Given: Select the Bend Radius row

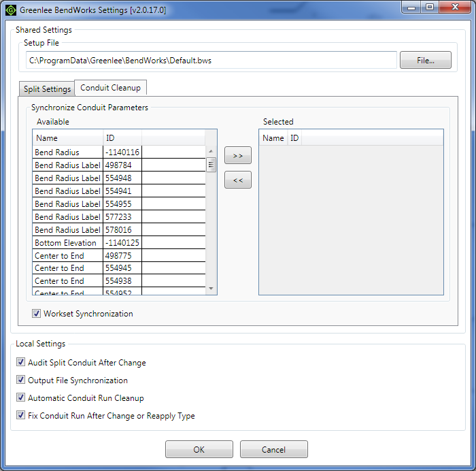Looking at the screenshot, I should point(119,152).
